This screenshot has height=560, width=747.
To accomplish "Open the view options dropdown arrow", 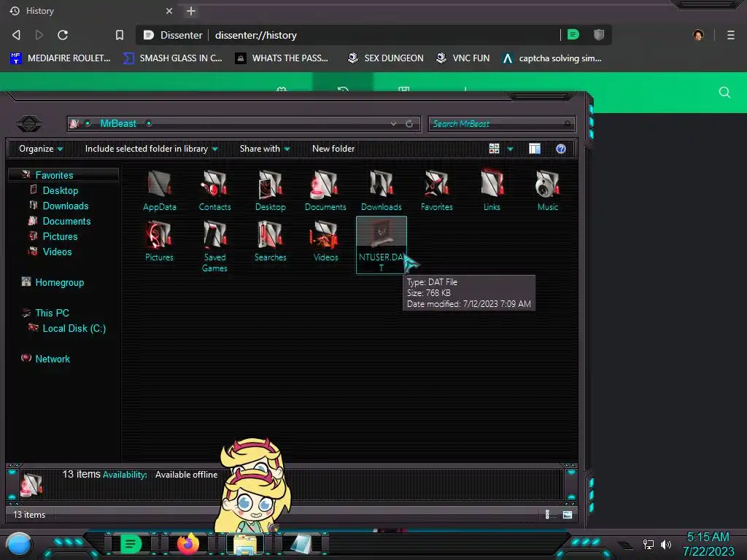I will pyautogui.click(x=510, y=149).
